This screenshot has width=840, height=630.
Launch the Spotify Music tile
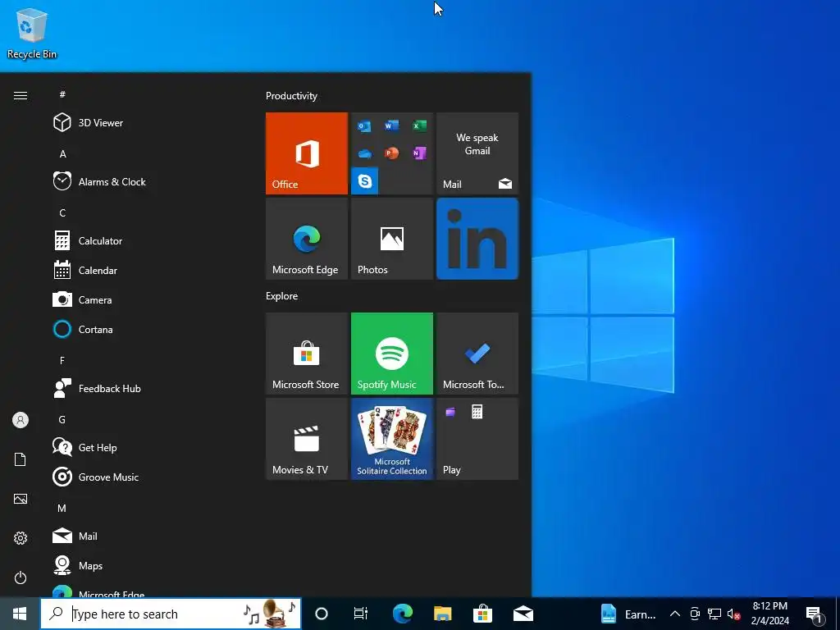391,354
